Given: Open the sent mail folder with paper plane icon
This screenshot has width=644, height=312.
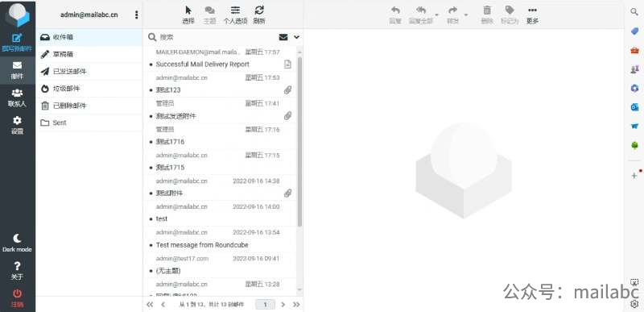Looking at the screenshot, I should pyautogui.click(x=89, y=72).
